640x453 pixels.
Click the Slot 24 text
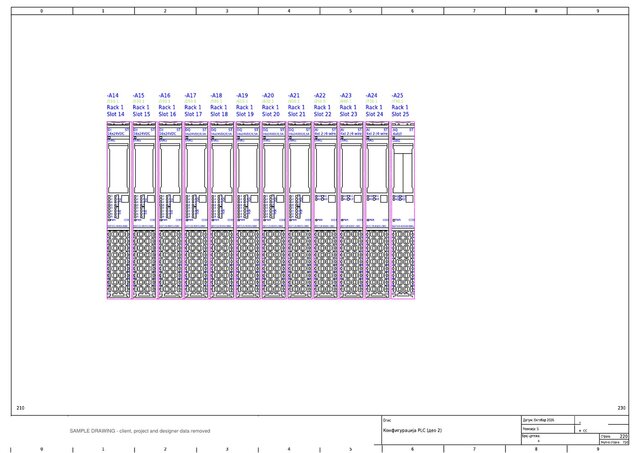point(374,114)
